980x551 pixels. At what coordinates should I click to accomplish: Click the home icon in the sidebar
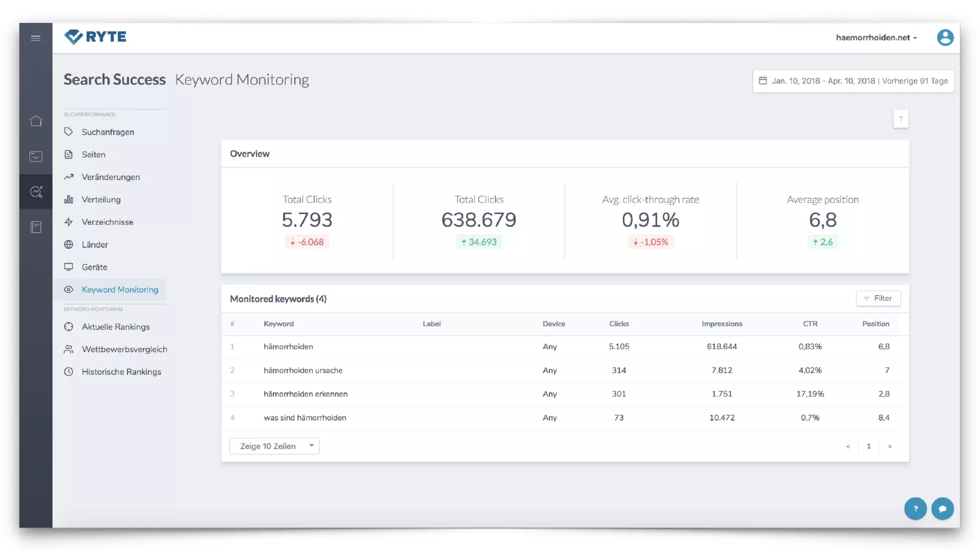[x=36, y=121]
